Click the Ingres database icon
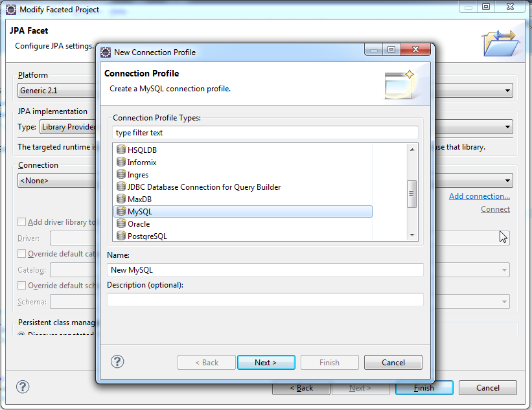532x410 pixels. [121, 175]
